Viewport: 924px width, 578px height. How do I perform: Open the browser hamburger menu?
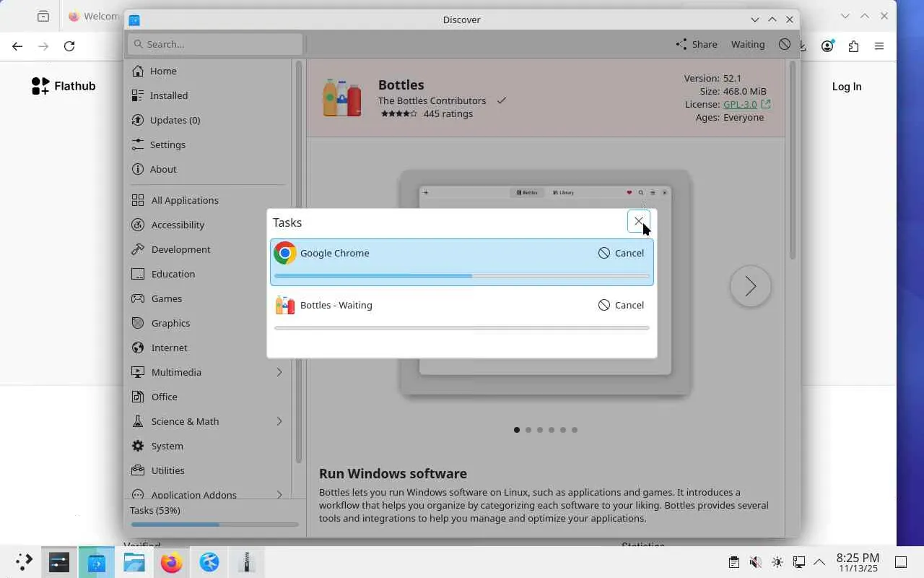(879, 46)
